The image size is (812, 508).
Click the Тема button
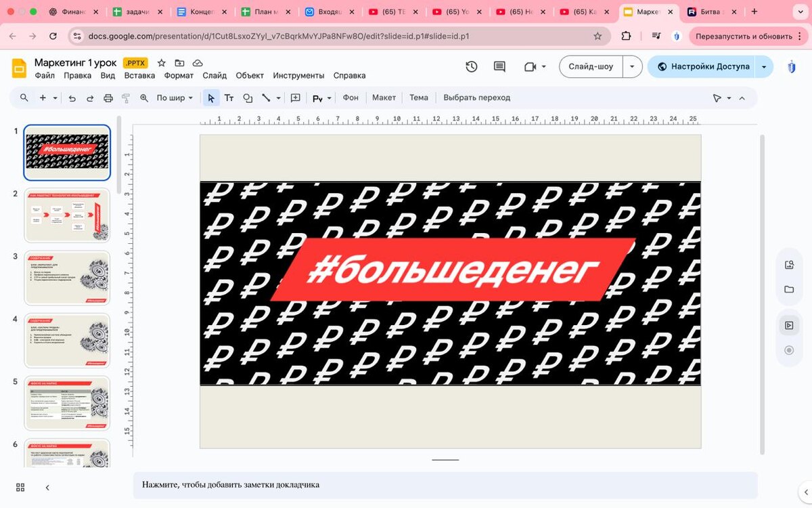click(419, 98)
